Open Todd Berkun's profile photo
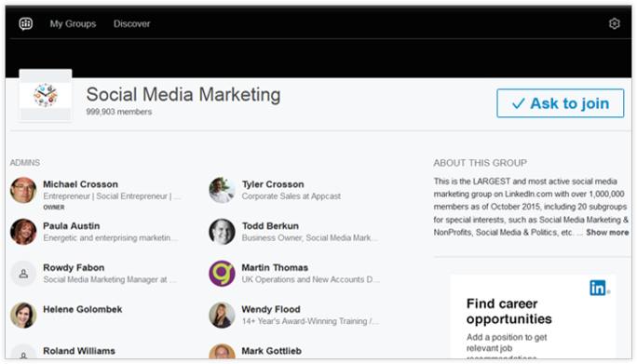The height and width of the screenshot is (364, 637). click(x=222, y=232)
